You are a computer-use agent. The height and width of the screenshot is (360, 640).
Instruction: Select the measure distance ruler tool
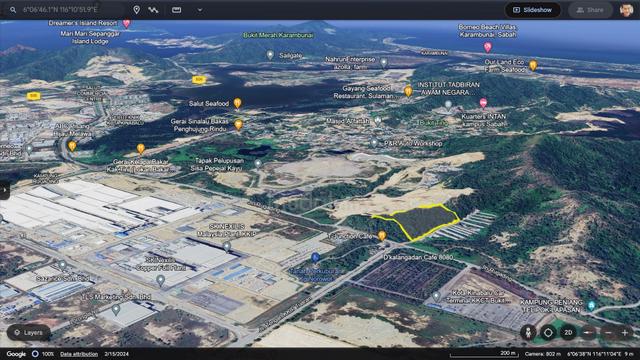176,10
